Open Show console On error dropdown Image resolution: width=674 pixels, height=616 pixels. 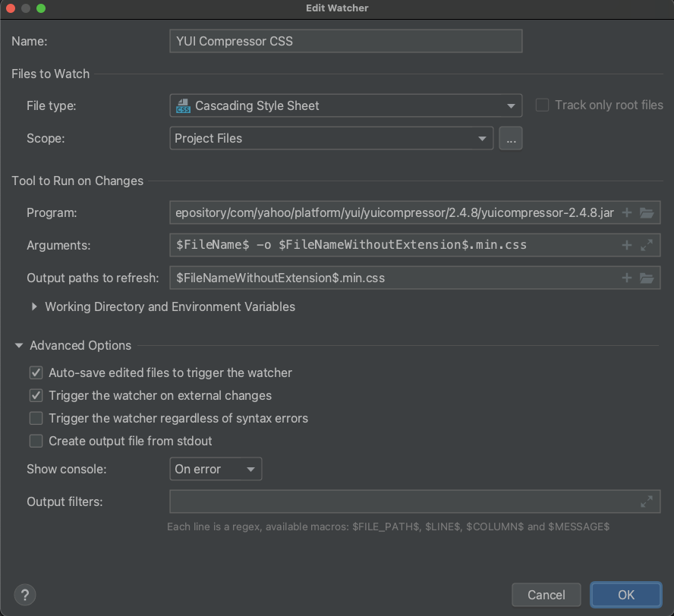tap(216, 469)
